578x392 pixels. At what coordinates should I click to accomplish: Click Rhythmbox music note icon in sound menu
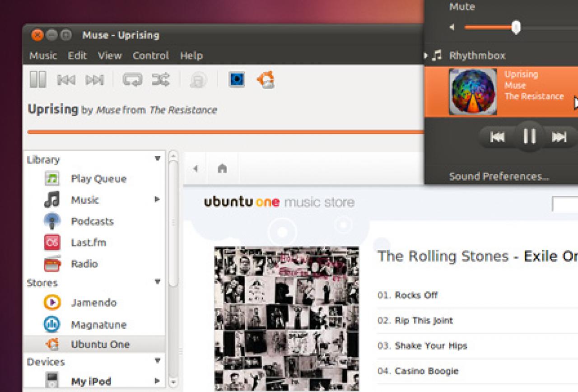coord(437,56)
